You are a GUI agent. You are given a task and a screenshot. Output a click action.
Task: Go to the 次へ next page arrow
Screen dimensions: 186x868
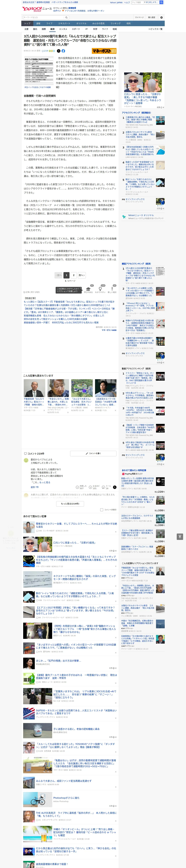coord(81,275)
